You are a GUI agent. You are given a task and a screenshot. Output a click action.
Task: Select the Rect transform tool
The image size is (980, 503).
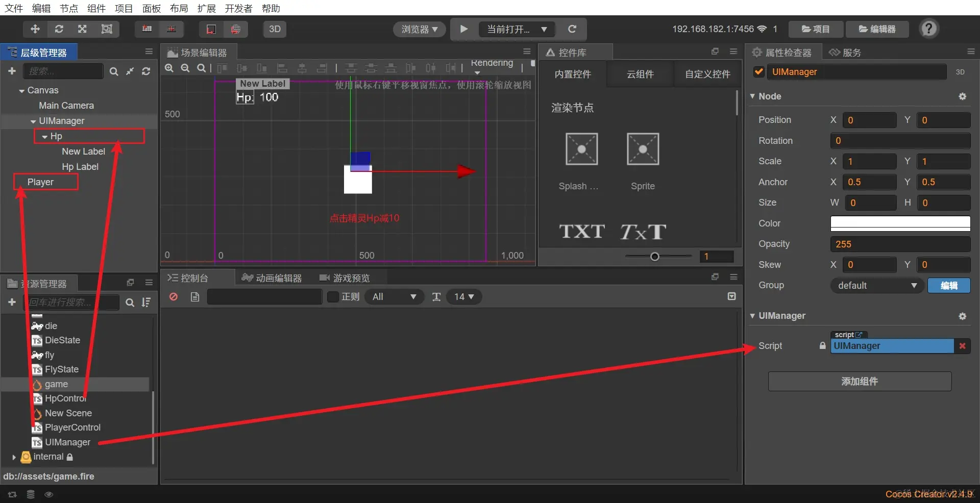point(107,29)
